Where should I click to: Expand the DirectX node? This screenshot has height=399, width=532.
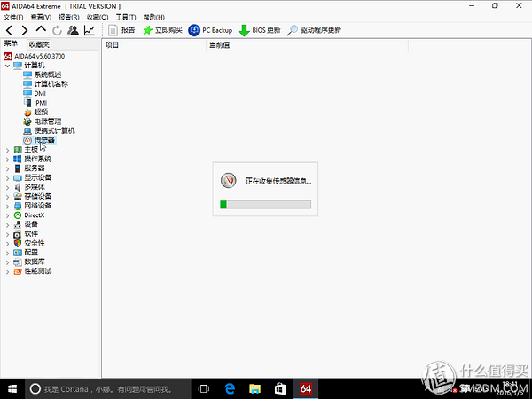(x=7, y=215)
